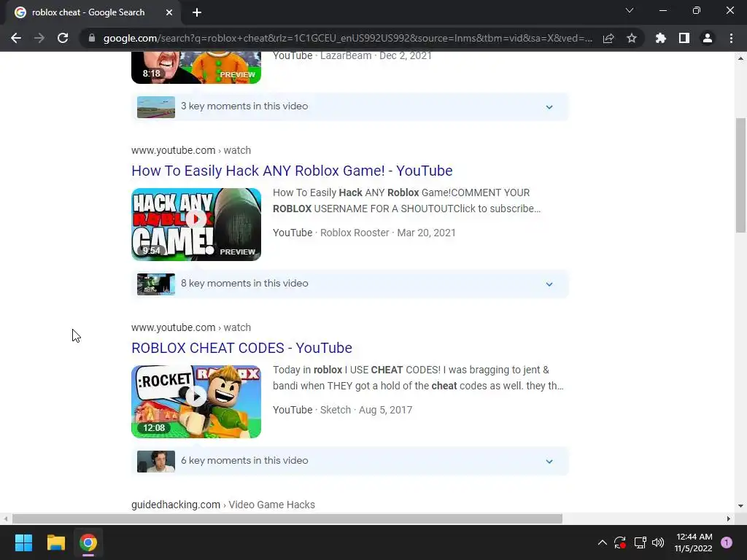Viewport: 747px width, 560px height.
Task: Click the vertical scrollbar thumb
Action: tap(740, 175)
